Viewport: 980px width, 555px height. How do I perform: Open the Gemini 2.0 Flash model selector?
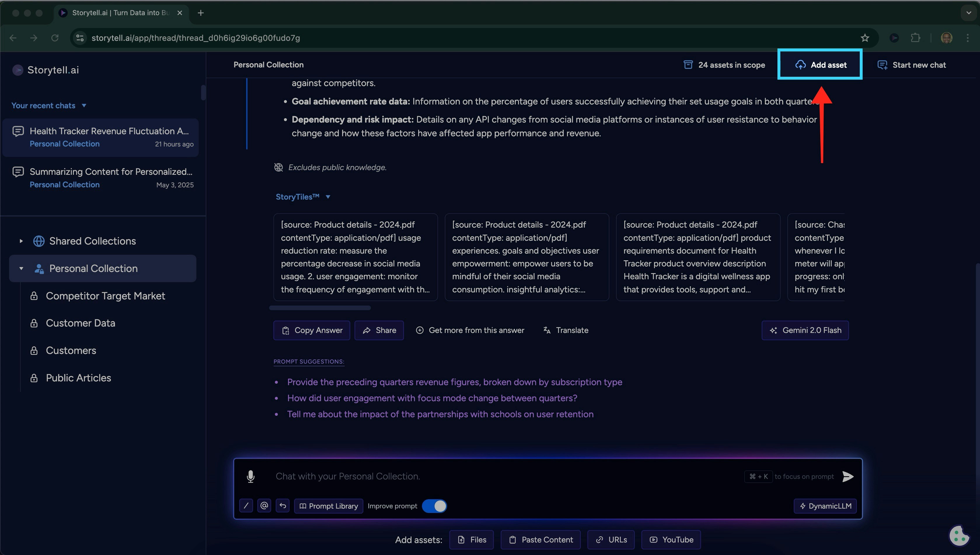(x=805, y=331)
